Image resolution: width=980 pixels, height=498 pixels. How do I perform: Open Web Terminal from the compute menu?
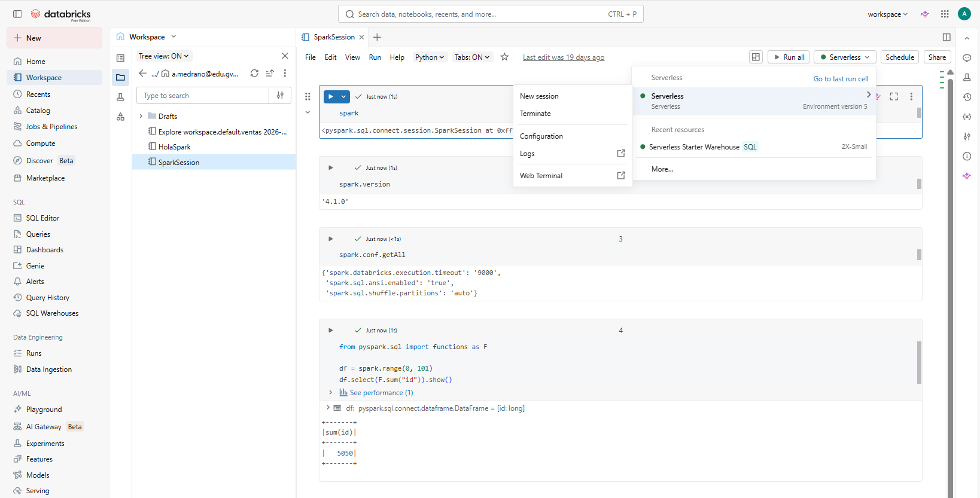(x=573, y=176)
